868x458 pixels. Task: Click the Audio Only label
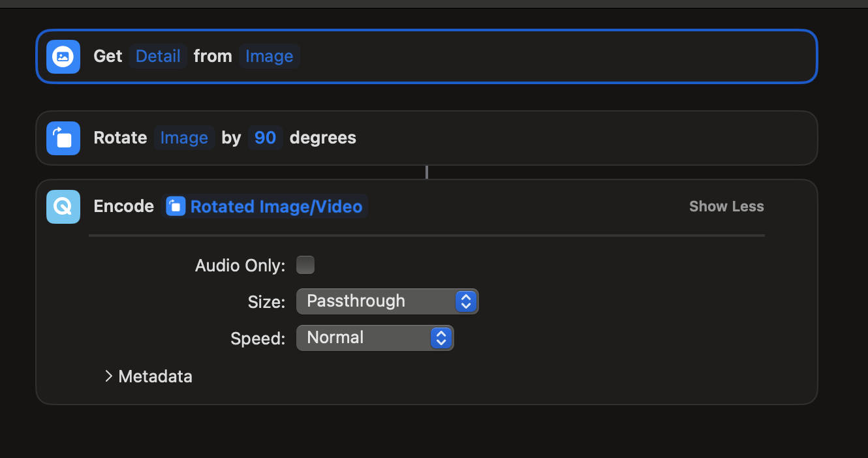coord(240,266)
